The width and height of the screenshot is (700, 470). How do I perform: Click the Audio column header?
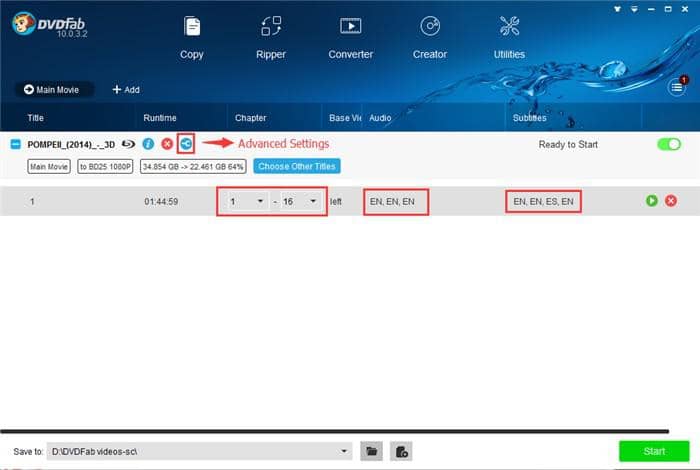pos(380,118)
